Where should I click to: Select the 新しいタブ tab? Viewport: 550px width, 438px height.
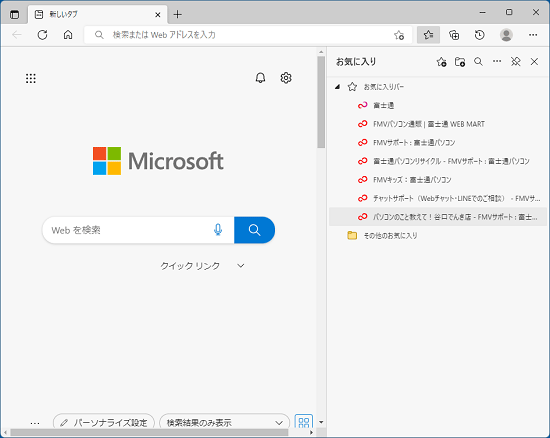click(x=98, y=15)
